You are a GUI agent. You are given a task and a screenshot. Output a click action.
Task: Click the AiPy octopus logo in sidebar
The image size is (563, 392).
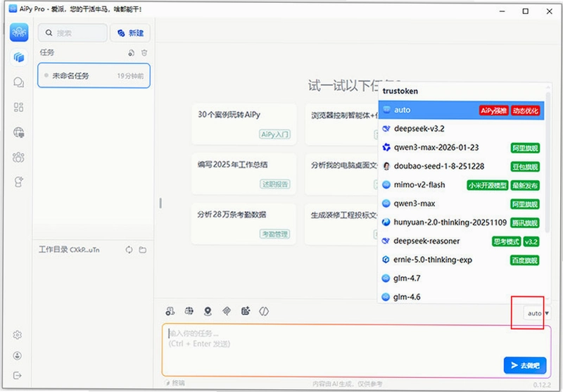[19, 32]
